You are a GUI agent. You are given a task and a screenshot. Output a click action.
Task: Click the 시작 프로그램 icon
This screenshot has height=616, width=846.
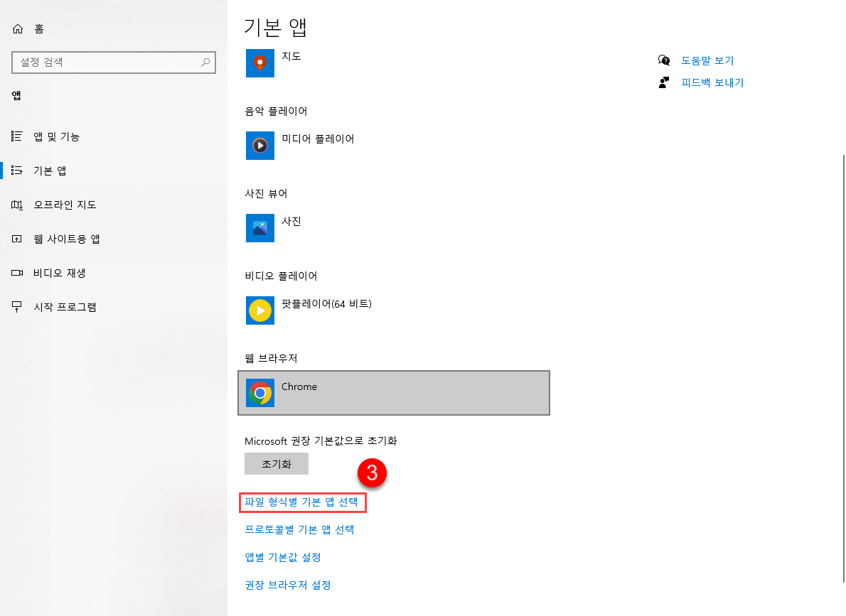[x=17, y=307]
